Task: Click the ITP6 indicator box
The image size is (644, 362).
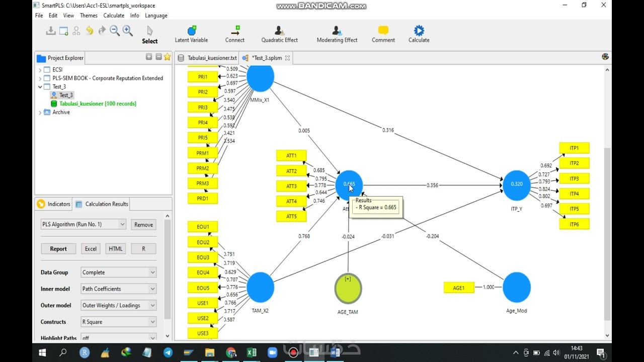Action: pyautogui.click(x=574, y=224)
